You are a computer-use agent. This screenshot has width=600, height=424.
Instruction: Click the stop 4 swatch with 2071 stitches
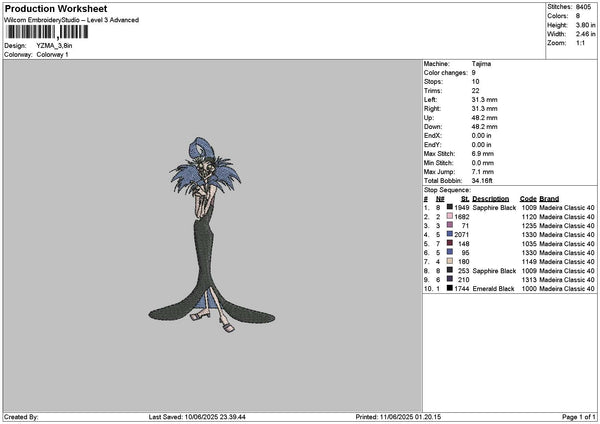tap(450, 234)
